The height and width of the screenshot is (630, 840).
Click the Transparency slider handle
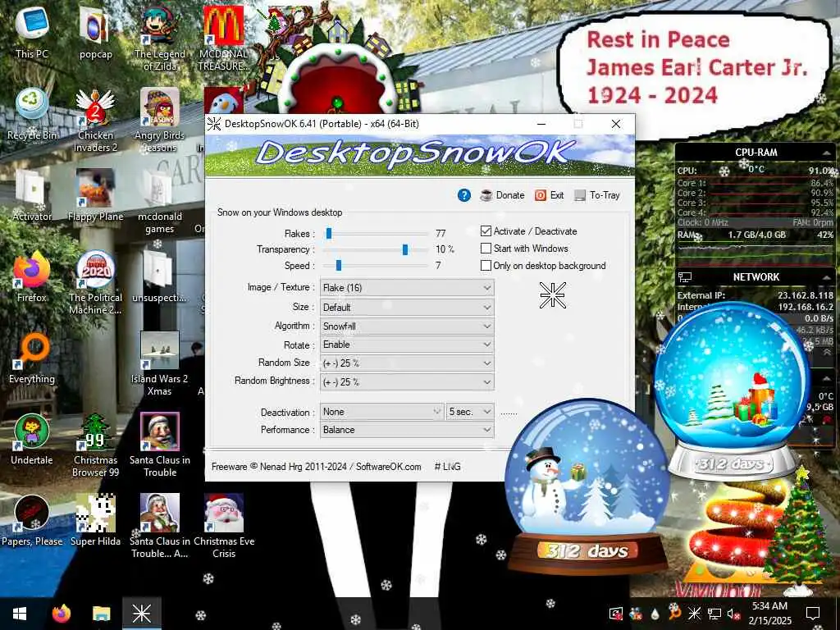point(405,249)
